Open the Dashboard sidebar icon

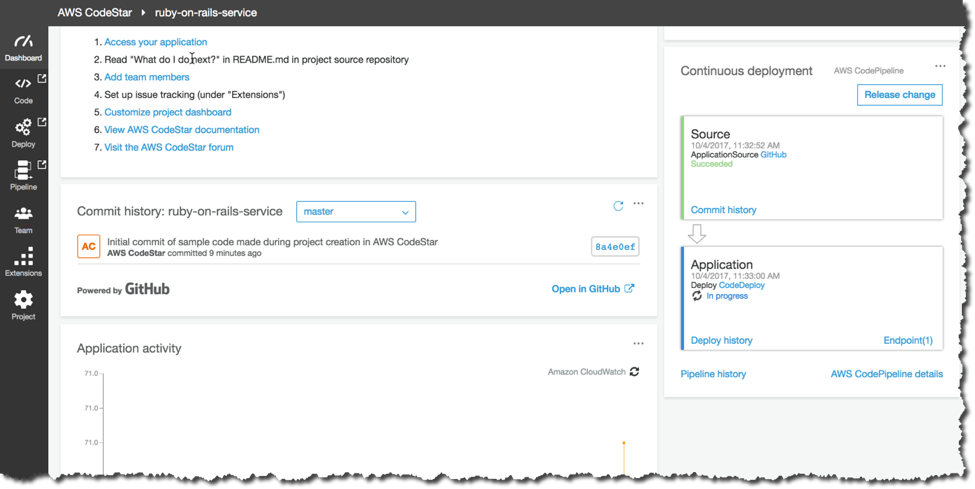click(23, 48)
